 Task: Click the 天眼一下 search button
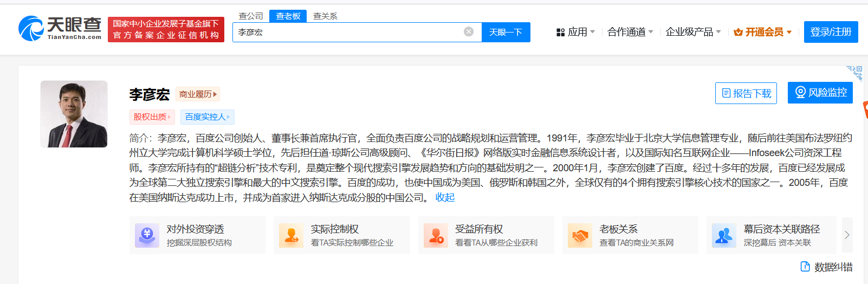(506, 32)
